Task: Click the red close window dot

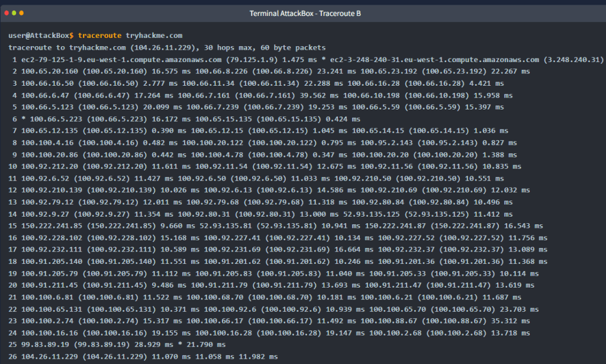Action: (x=7, y=13)
